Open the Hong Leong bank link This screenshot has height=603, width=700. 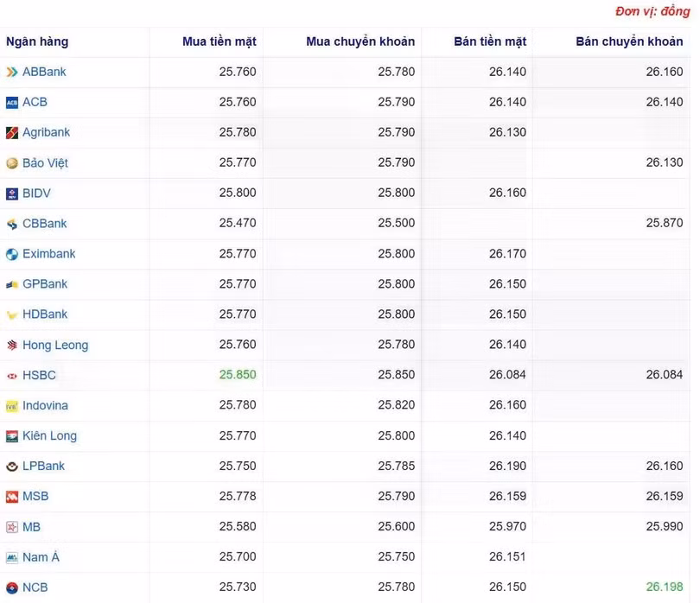point(55,345)
